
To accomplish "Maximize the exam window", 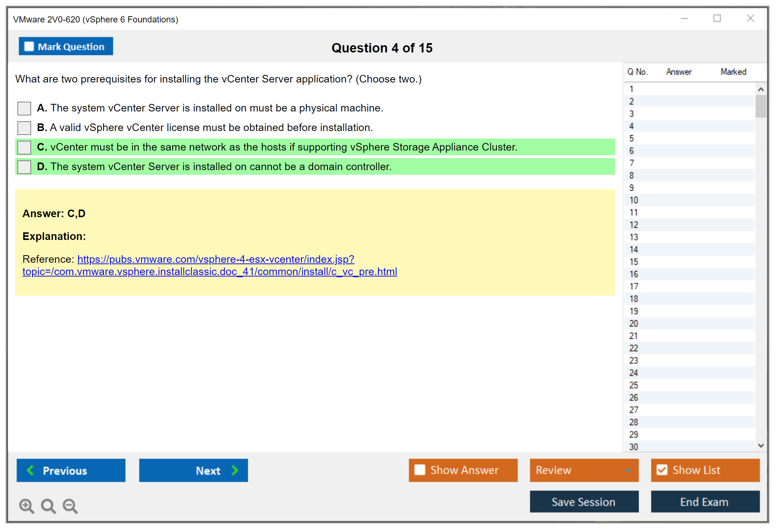I will (x=717, y=18).
